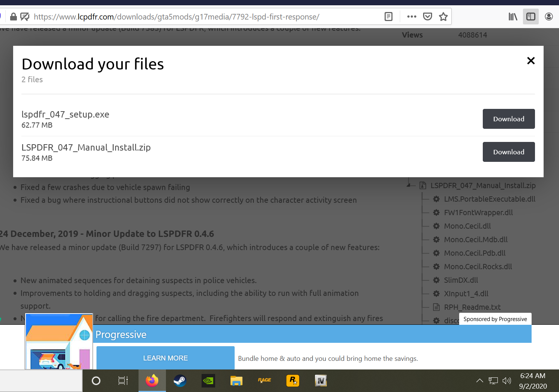
Task: Click the Progressive bundle home & auto text
Action: (x=328, y=359)
